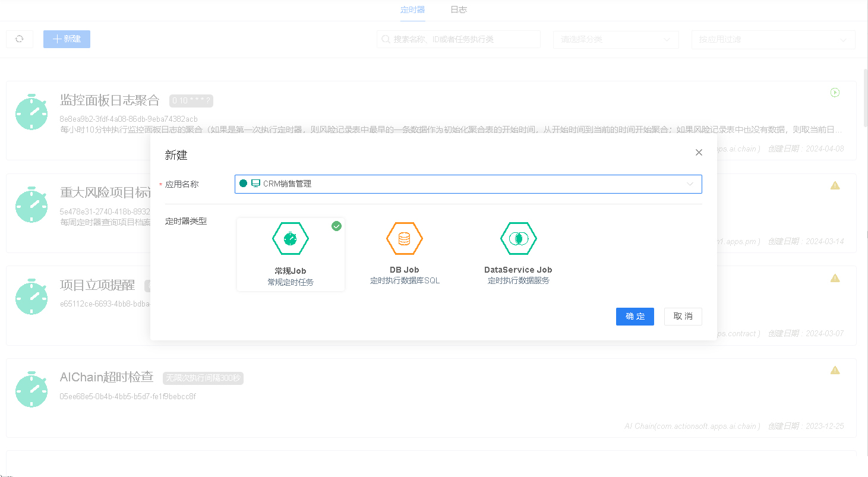This screenshot has width=868, height=477.
Task: Select the DB Job hexagon icon
Action: point(404,239)
